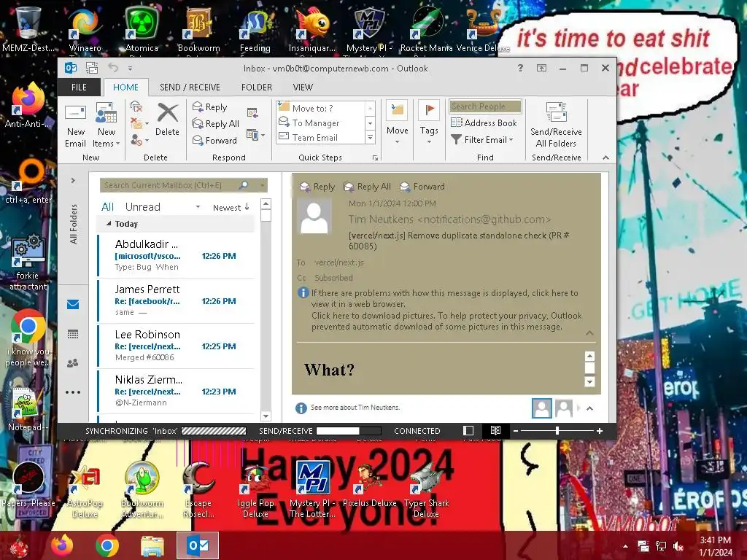The image size is (747, 560).
Task: Switch to the FOLDER tab
Action: click(x=257, y=87)
